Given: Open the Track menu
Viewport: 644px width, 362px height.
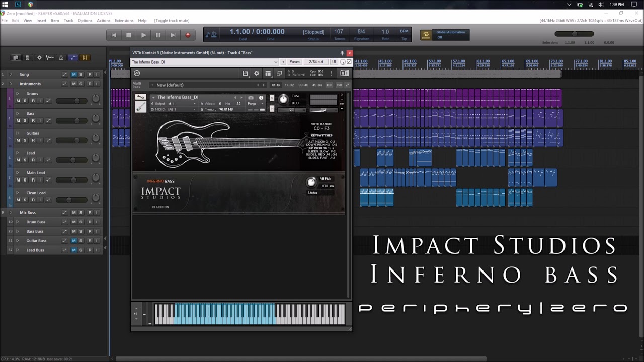Looking at the screenshot, I should point(68,21).
